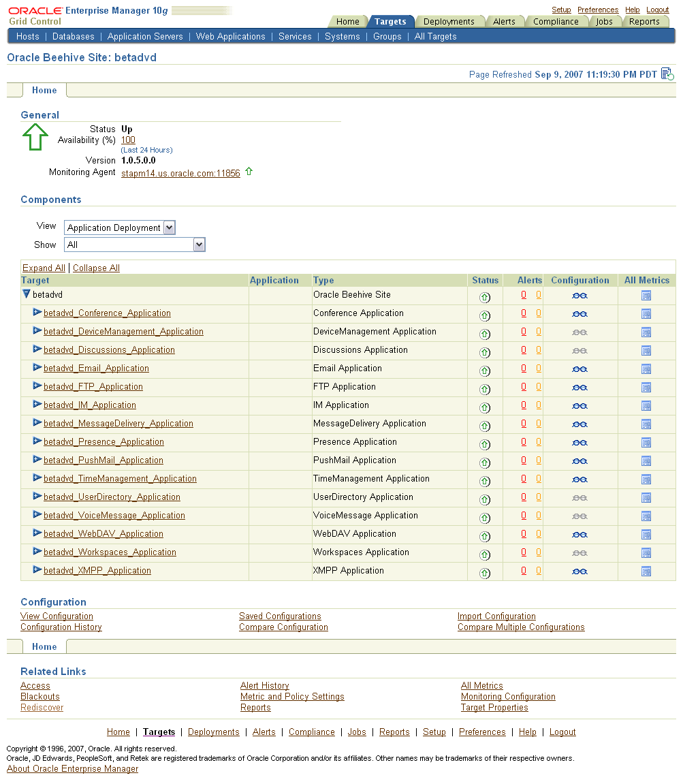Open All Metrics icon for Workspaces Application
This screenshot has height=784, width=683.
click(646, 554)
